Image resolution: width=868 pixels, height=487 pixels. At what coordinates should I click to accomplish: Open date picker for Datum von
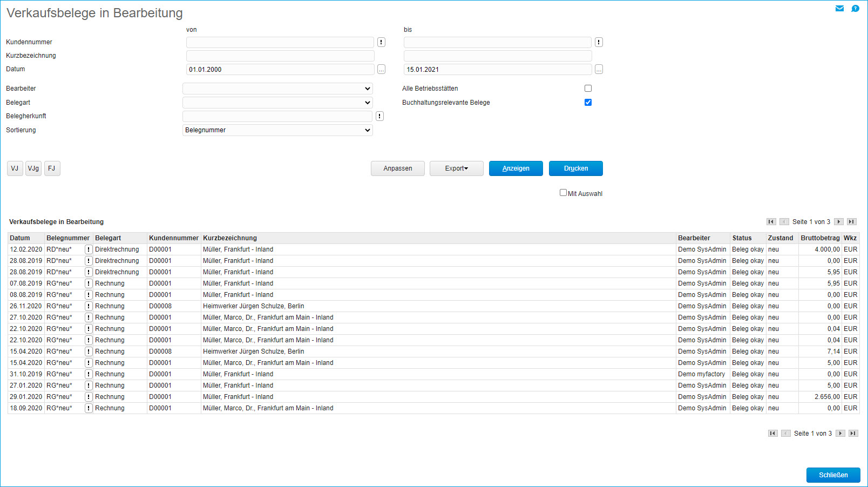click(381, 70)
